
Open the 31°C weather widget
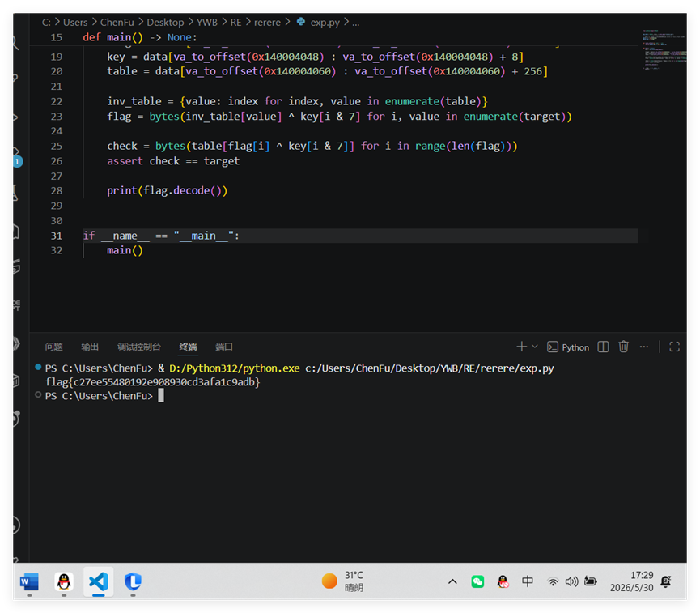343,581
